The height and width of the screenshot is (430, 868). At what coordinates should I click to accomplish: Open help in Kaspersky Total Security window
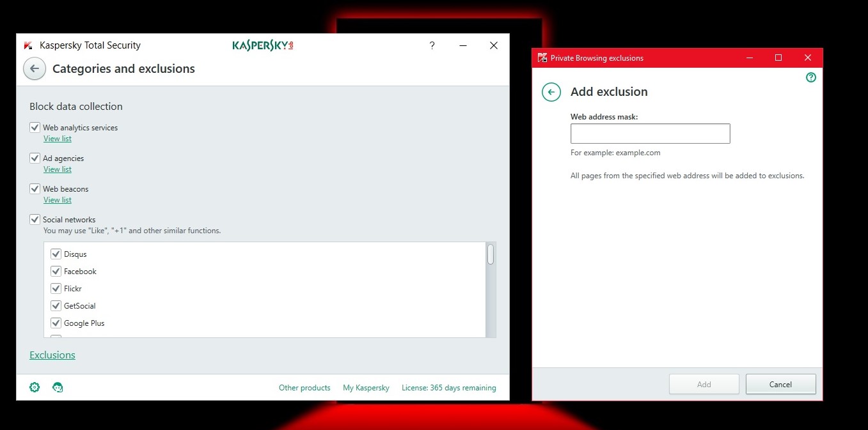click(432, 45)
